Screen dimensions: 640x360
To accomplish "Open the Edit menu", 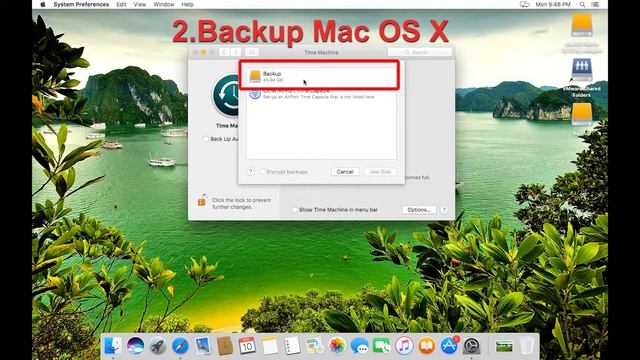I will point(121,4).
